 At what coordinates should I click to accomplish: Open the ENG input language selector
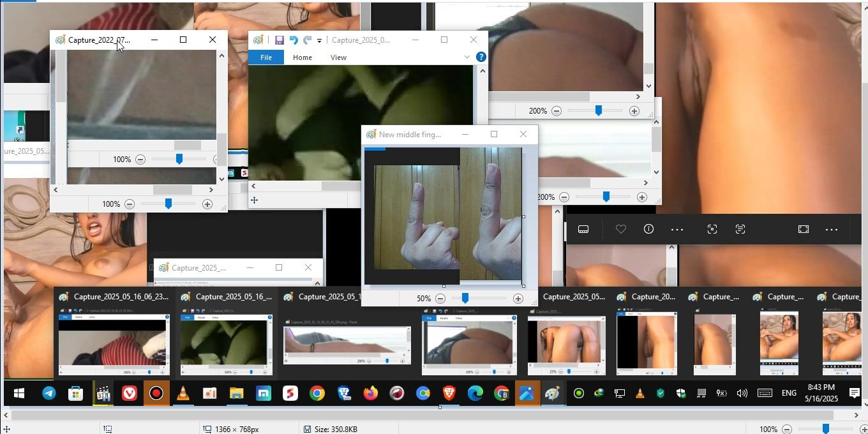789,393
